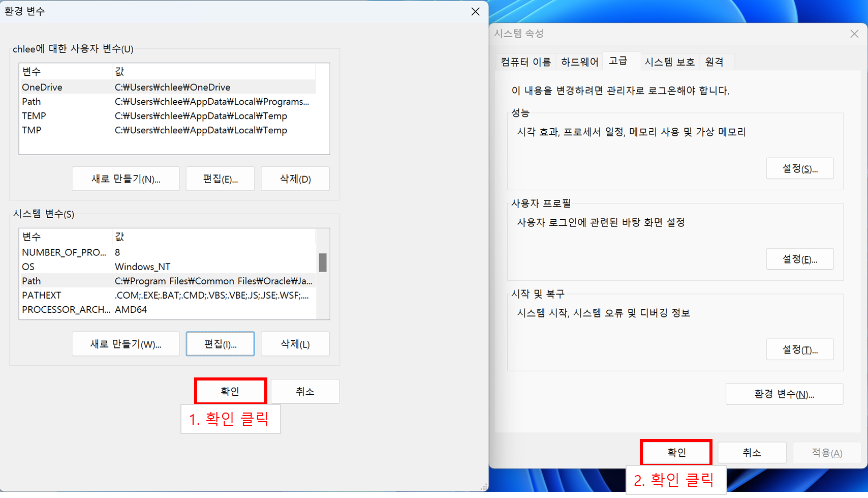Click 값 column header in system variables

(x=213, y=237)
